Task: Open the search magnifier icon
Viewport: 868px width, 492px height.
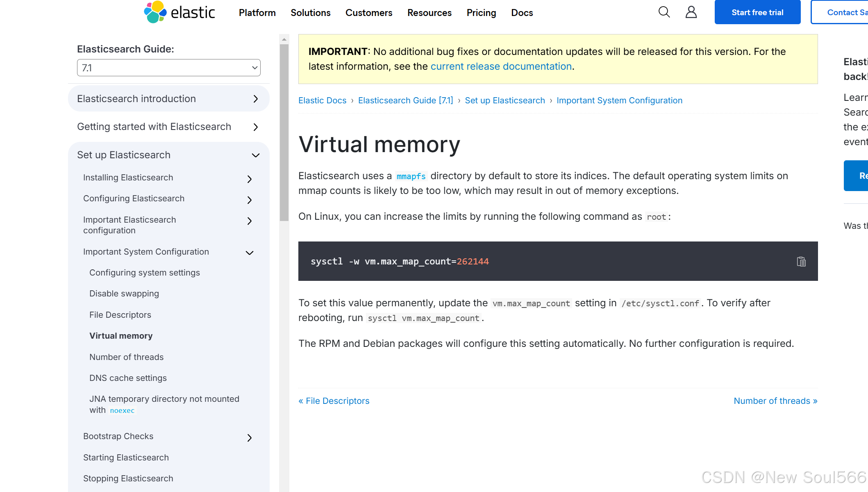Action: pyautogui.click(x=663, y=12)
